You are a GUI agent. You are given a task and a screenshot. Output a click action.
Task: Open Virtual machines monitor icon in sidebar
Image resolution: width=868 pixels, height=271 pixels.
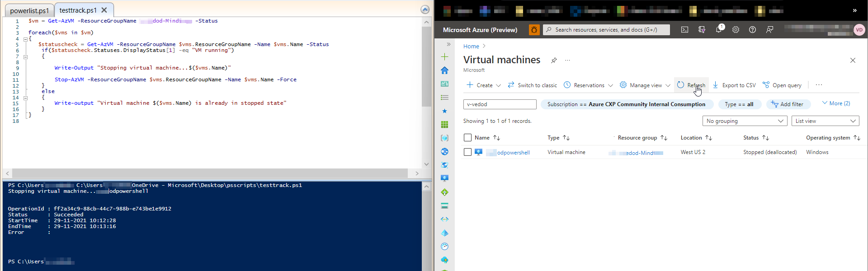tap(444, 178)
